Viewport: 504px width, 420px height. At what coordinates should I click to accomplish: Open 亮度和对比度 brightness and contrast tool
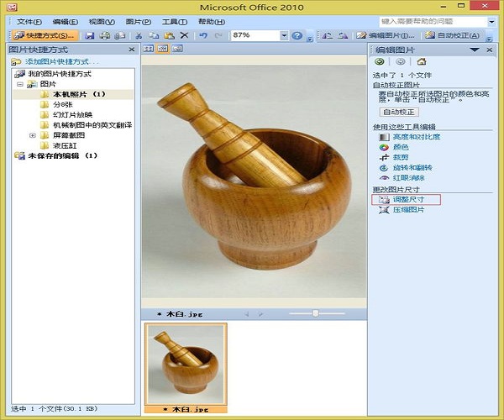416,136
